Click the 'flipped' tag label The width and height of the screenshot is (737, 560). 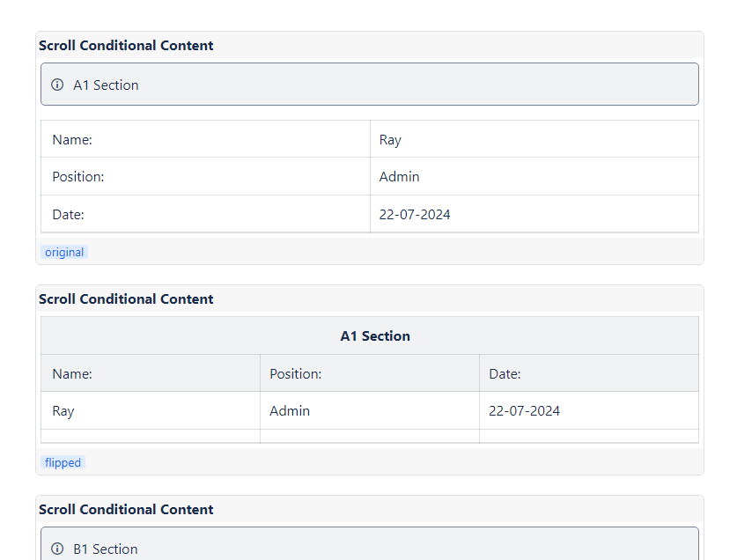pos(63,462)
